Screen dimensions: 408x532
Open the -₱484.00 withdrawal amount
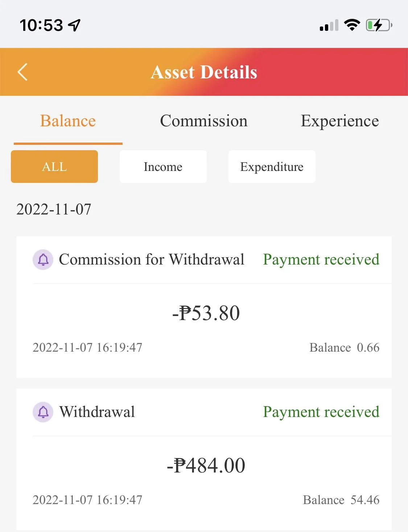[x=206, y=465]
